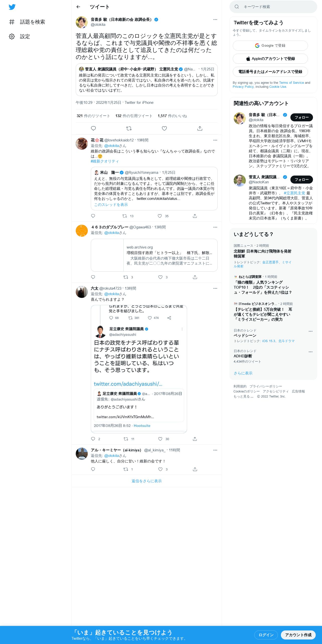Go back using the arrow icon
Screen dimensions: 322x644
click(78, 7)
